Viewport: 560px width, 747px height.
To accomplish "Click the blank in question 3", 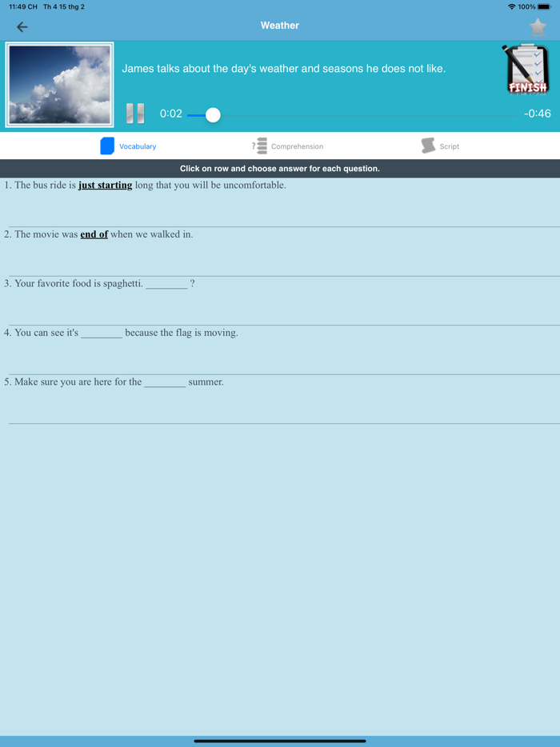I will [x=166, y=285].
